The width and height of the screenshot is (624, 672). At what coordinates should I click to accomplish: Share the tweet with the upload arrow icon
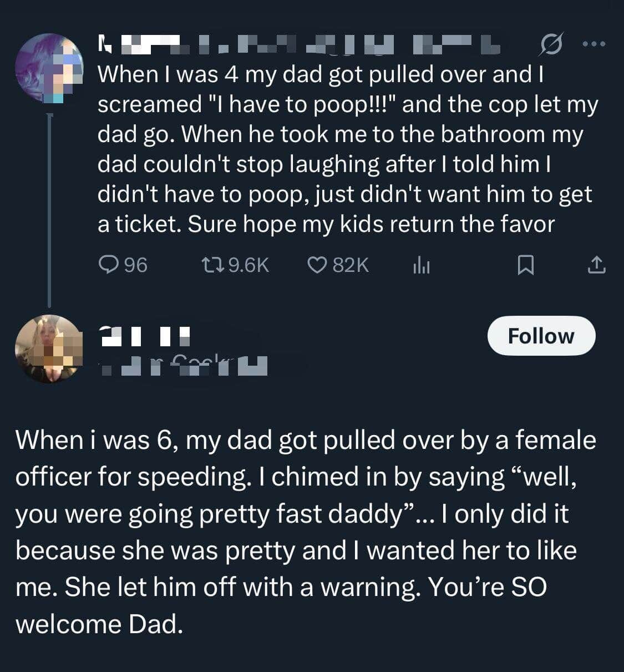(596, 266)
